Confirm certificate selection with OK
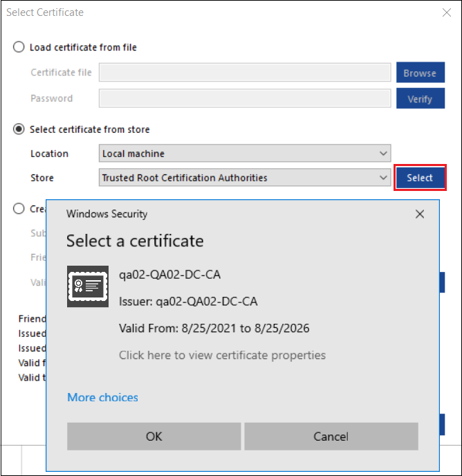Image resolution: width=462 pixels, height=476 pixels. click(x=154, y=437)
